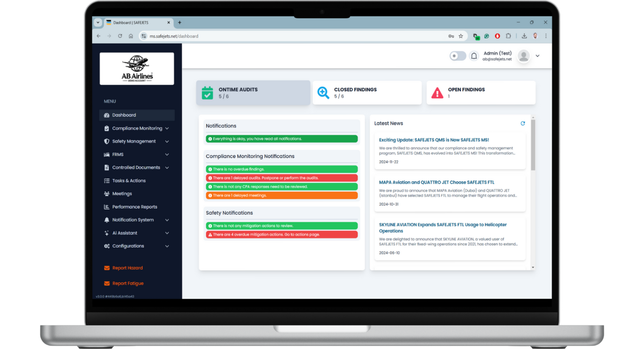Select the Dashboard | SAFEJETS browser tab

tap(138, 23)
